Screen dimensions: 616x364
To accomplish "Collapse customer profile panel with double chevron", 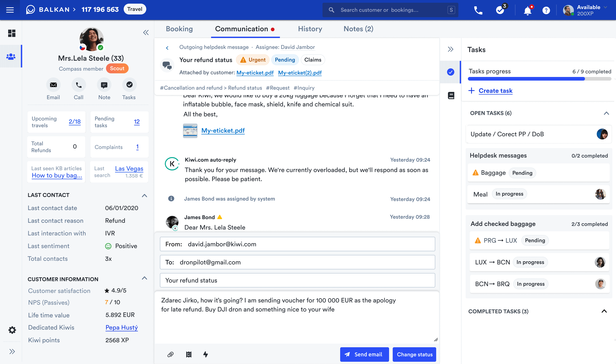I will click(146, 33).
